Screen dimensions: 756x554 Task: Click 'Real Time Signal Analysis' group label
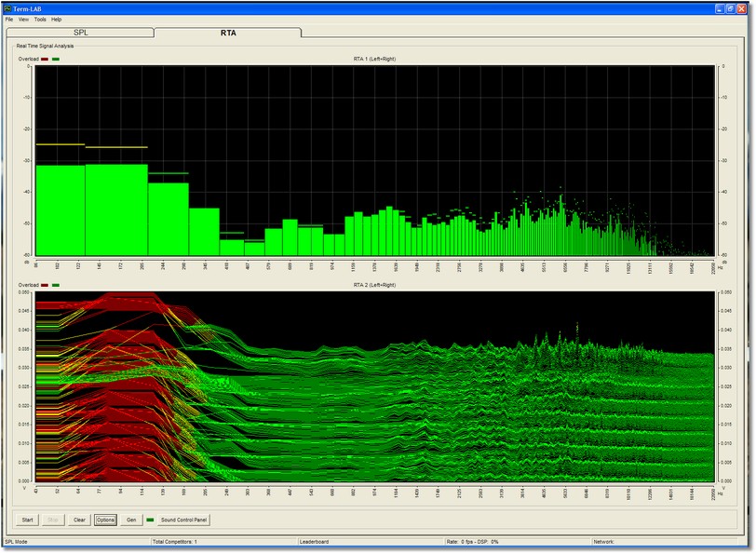[x=45, y=46]
